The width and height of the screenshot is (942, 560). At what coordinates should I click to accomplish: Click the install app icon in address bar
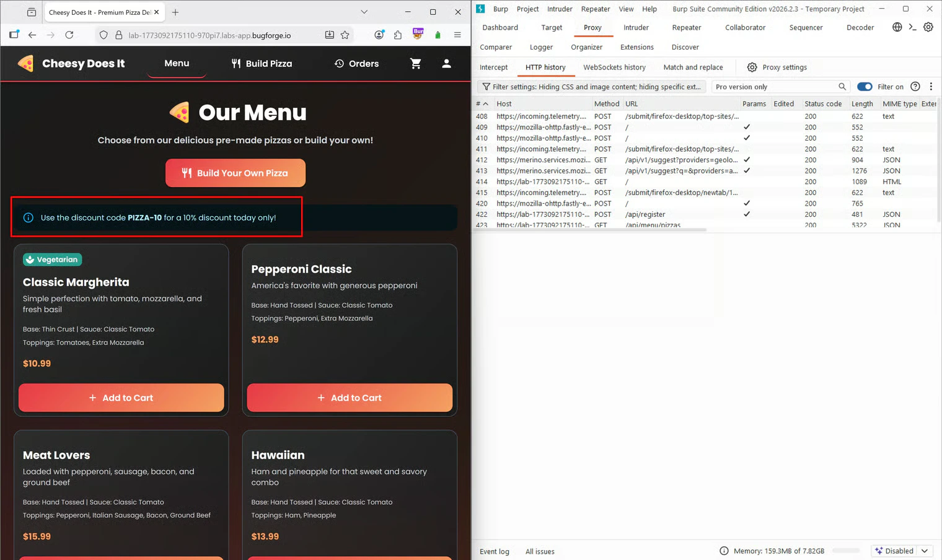[x=330, y=35]
